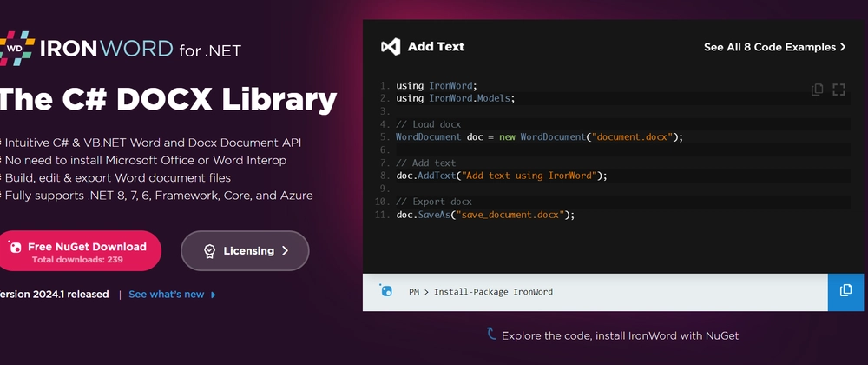This screenshot has height=365, width=868.
Task: Click the license badge icon in Licensing button
Action: [209, 251]
